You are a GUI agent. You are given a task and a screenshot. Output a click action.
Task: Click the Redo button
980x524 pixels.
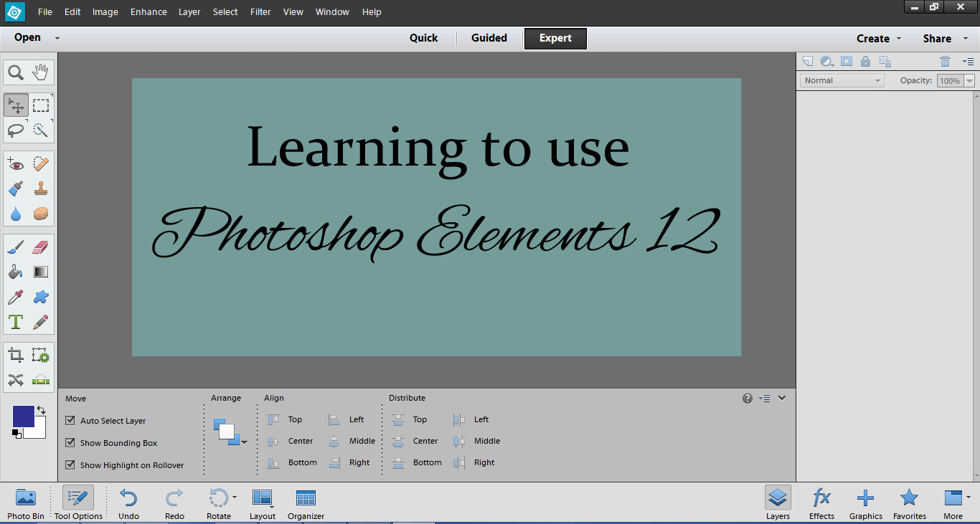click(x=174, y=503)
